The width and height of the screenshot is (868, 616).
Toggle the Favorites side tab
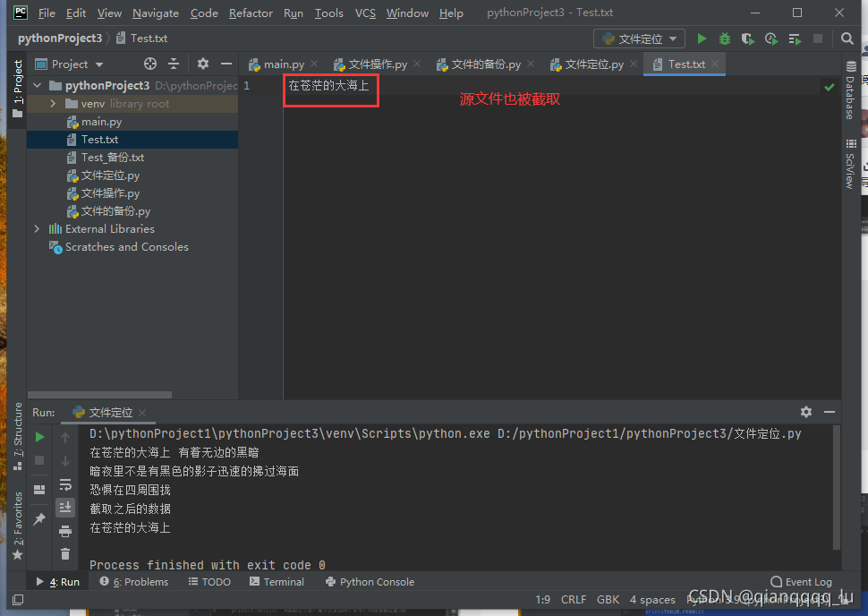tap(18, 526)
